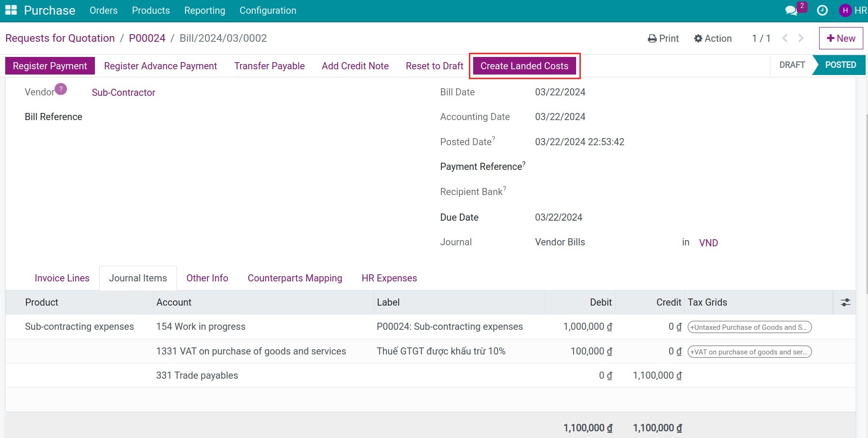Open the apps grid menu icon
This screenshot has width=868, height=438.
pyautogui.click(x=11, y=10)
